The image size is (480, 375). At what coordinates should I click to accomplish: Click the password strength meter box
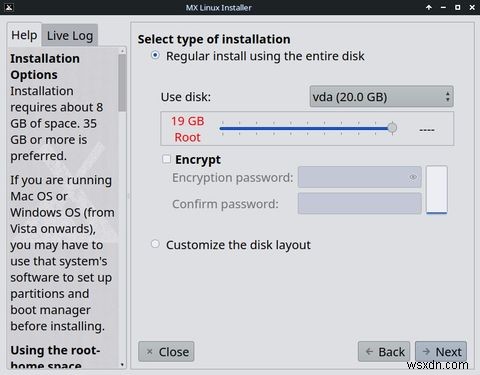[x=437, y=189]
